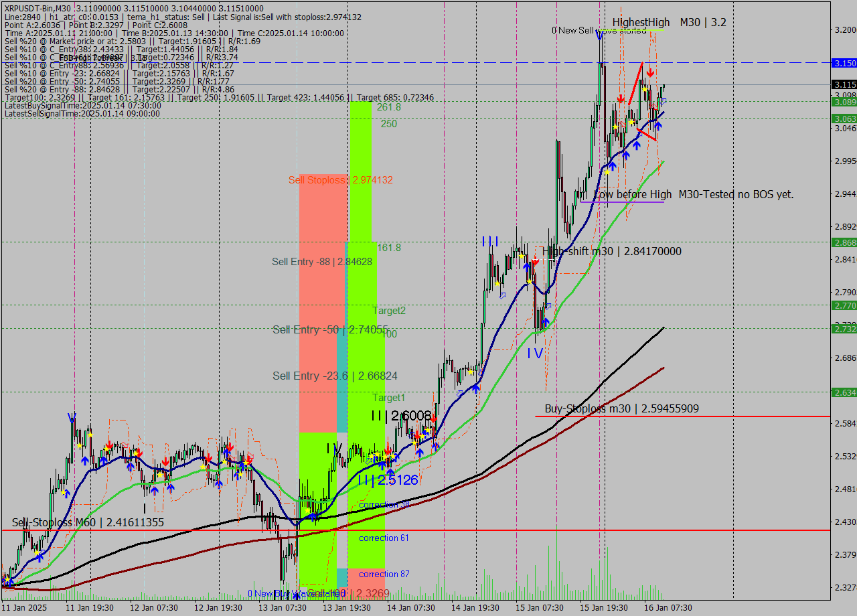
Task: Click 'LatestBuySignalTime:2025.01.14 07:30:00' text
Action: point(82,106)
